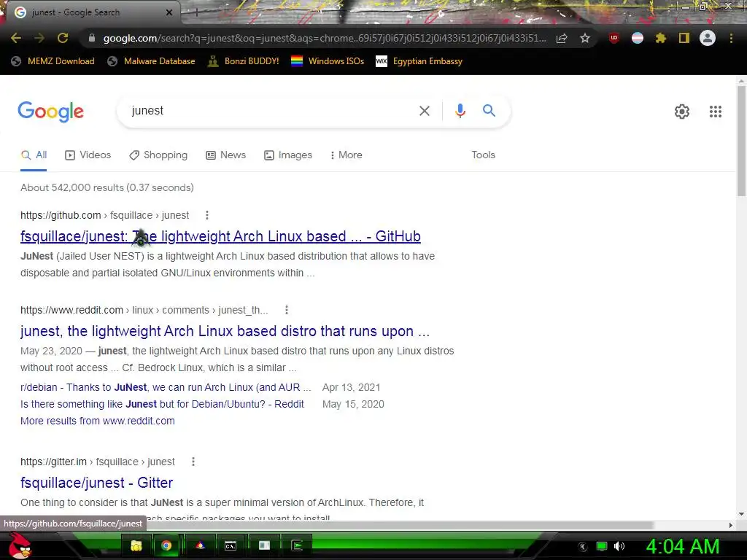Switch to the Shopping tab
747x560 pixels.
[158, 155]
